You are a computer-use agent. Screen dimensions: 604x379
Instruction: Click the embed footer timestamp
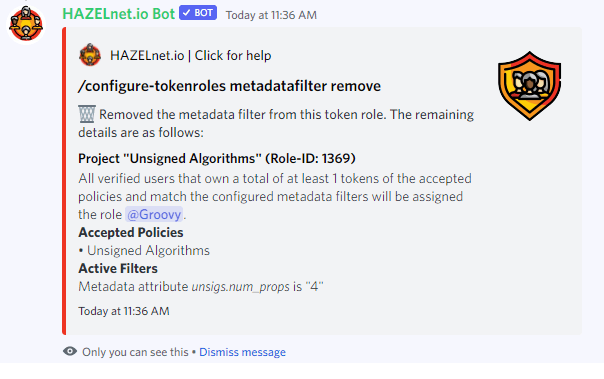(x=124, y=311)
